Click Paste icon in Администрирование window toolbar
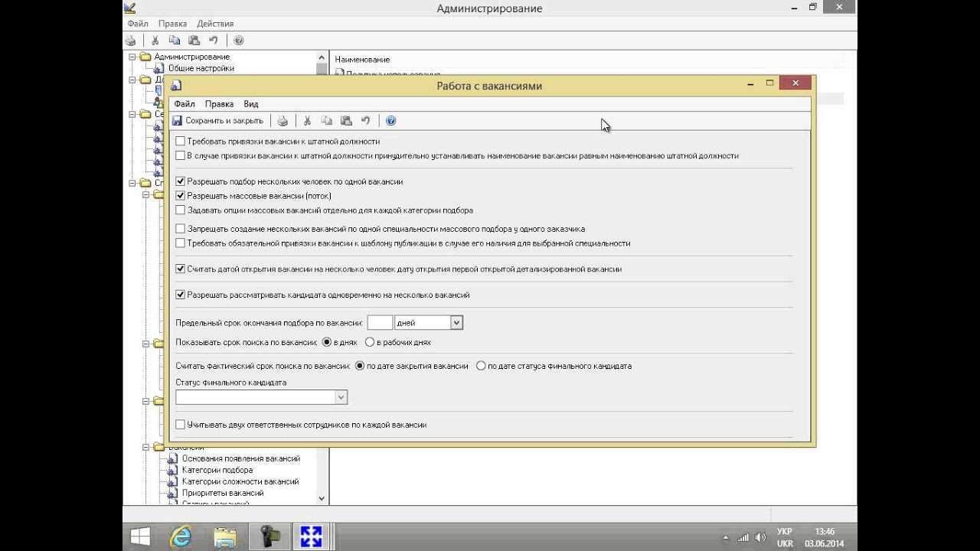Viewport: 980px width, 551px height. 194,41
